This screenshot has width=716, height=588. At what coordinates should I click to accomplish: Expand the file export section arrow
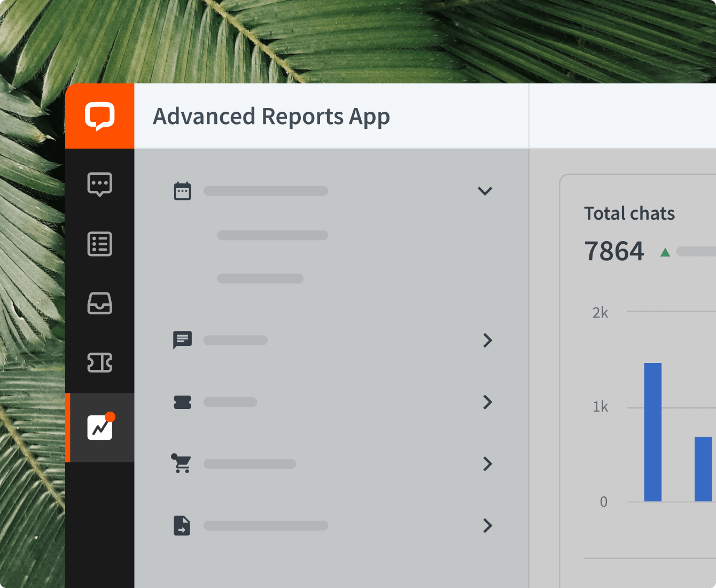[x=487, y=525]
